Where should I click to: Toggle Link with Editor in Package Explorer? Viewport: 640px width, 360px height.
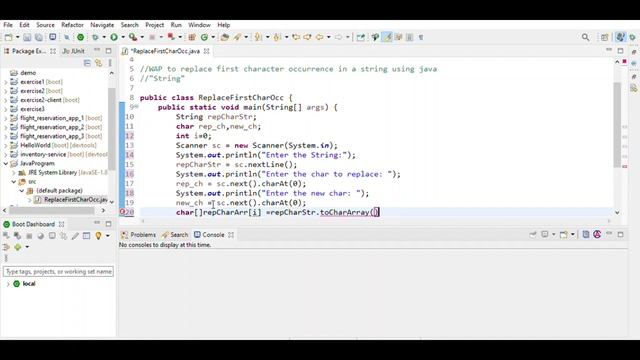click(98, 63)
